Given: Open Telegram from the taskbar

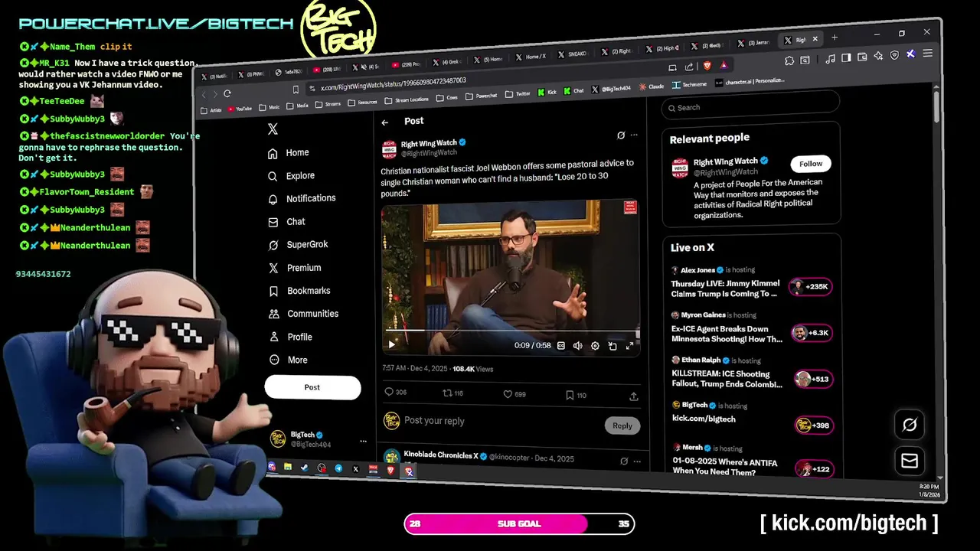Looking at the screenshot, I should 338,468.
